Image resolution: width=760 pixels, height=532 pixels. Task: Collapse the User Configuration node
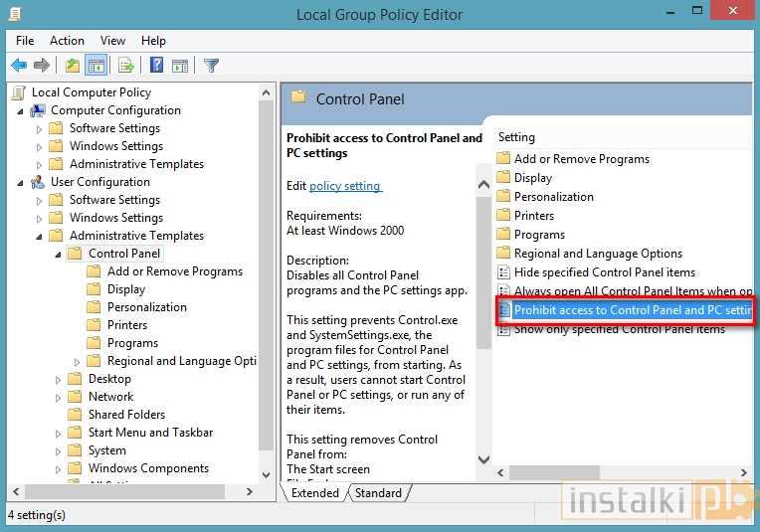[20, 183]
